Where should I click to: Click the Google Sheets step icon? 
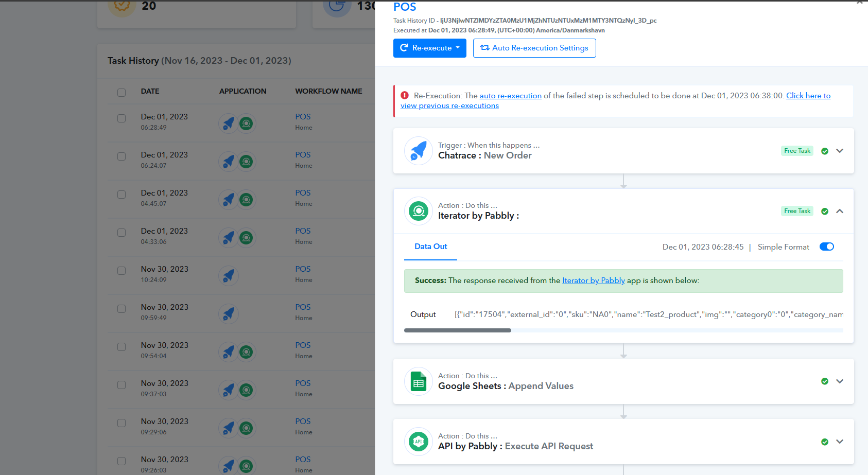[419, 381]
